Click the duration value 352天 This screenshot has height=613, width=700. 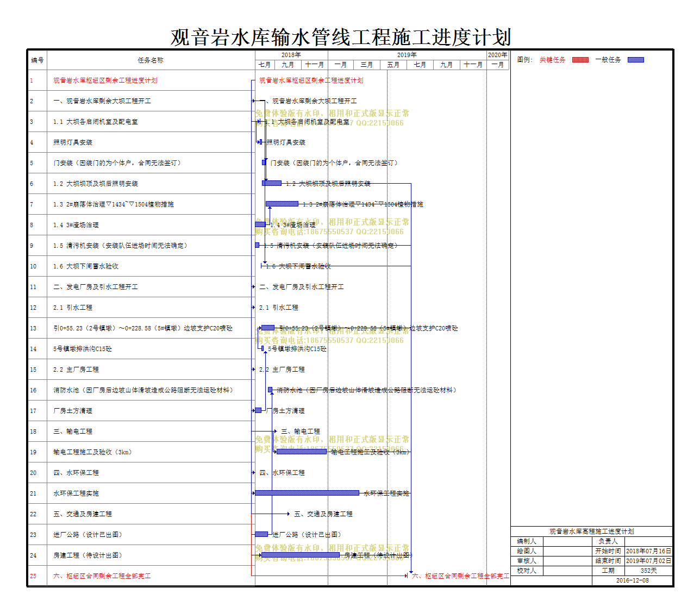[649, 571]
